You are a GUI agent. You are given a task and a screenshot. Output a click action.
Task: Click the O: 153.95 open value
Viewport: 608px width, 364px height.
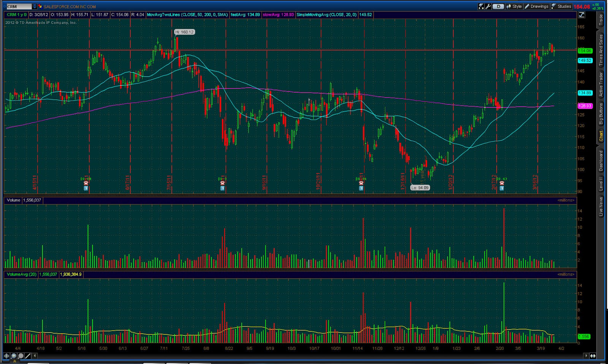(x=60, y=14)
